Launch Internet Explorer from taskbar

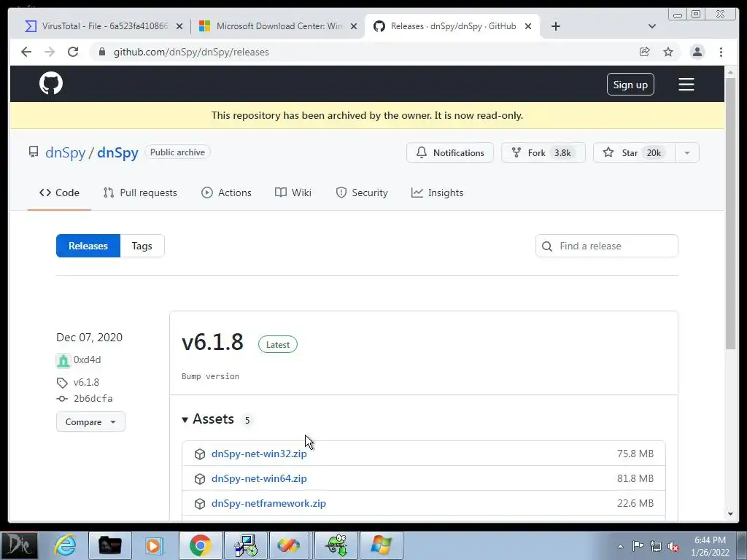[65, 545]
